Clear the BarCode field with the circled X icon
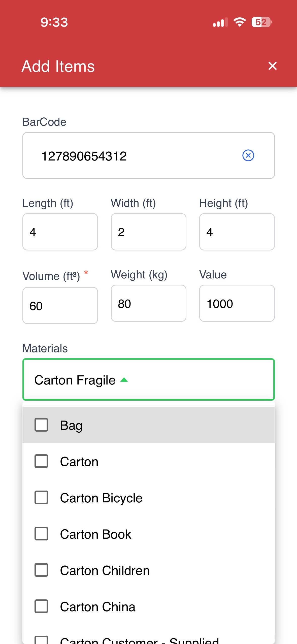This screenshot has width=297, height=644. click(248, 155)
